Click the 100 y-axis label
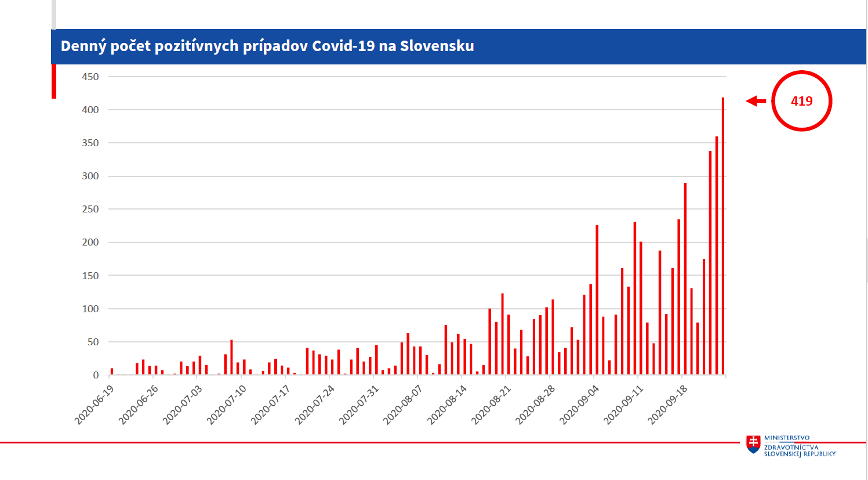 coord(90,309)
